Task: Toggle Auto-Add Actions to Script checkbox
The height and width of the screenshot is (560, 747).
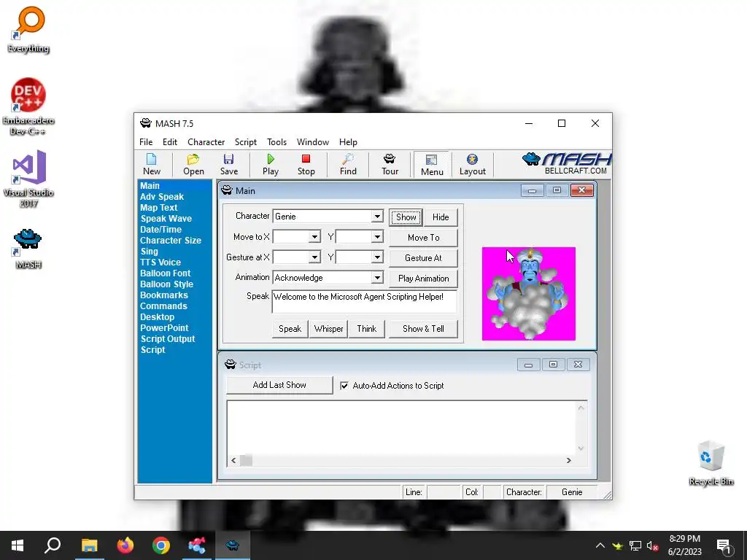Action: [344, 386]
